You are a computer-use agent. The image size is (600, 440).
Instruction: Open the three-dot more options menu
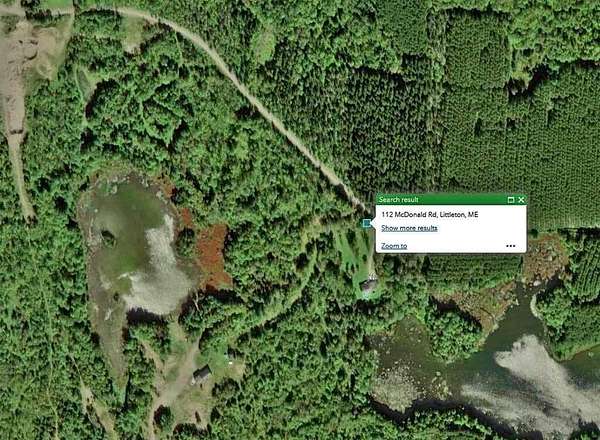pyautogui.click(x=510, y=246)
